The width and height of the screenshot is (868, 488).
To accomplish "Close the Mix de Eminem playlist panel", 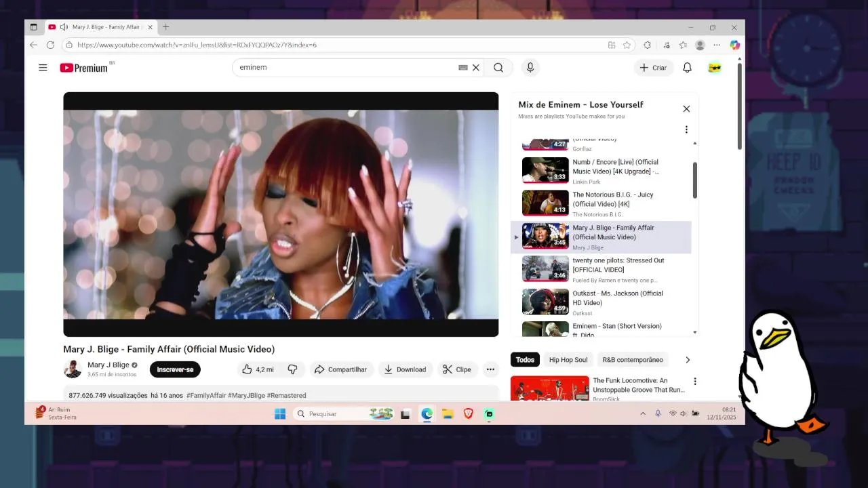I will point(686,108).
